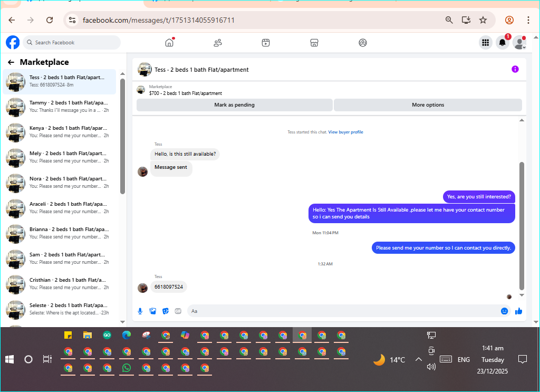Screen dimensions: 540x392
Task: Open Microsoft Edge from the taskbar
Action: (x=127, y=335)
